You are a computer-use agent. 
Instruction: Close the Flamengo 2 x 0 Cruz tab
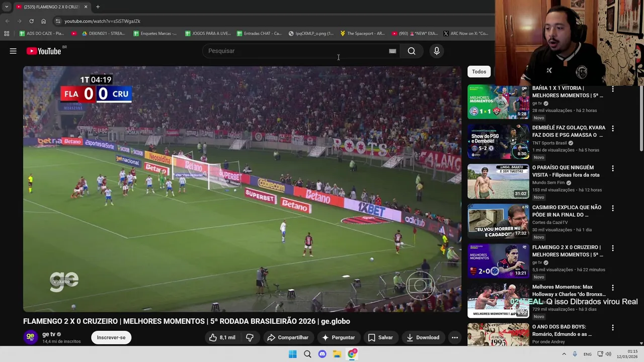tap(86, 7)
